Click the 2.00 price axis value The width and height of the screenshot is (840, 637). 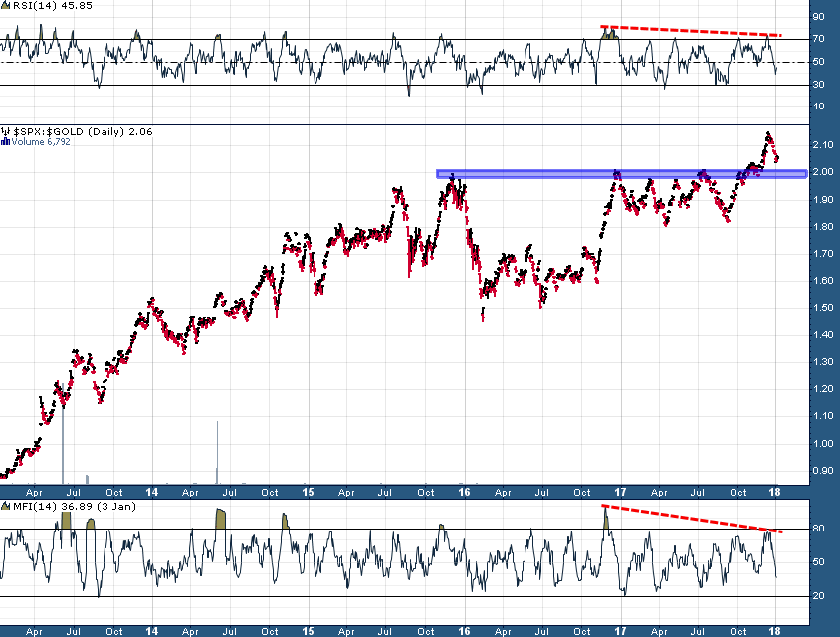click(823, 172)
